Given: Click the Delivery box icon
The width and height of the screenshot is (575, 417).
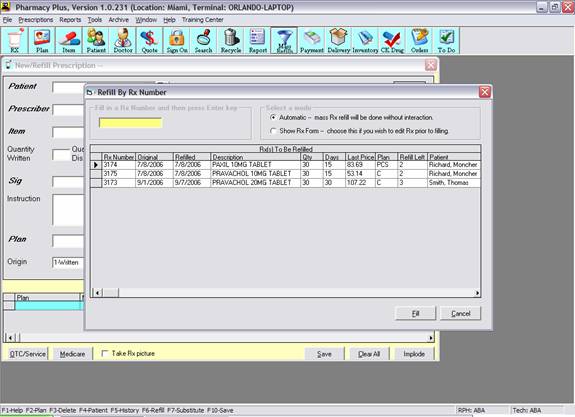Looking at the screenshot, I should (338, 40).
